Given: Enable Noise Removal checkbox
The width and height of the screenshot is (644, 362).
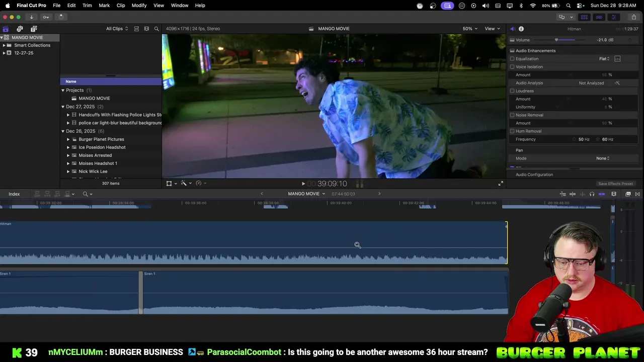Looking at the screenshot, I should 512,115.
